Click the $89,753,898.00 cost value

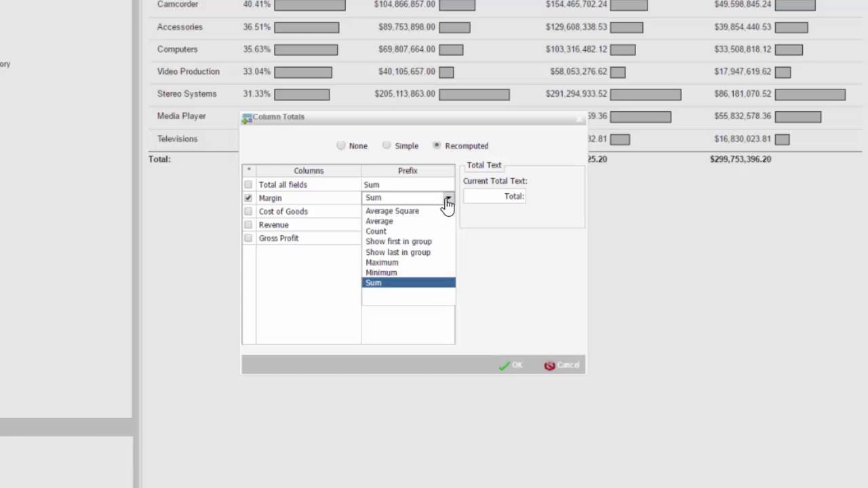point(407,27)
